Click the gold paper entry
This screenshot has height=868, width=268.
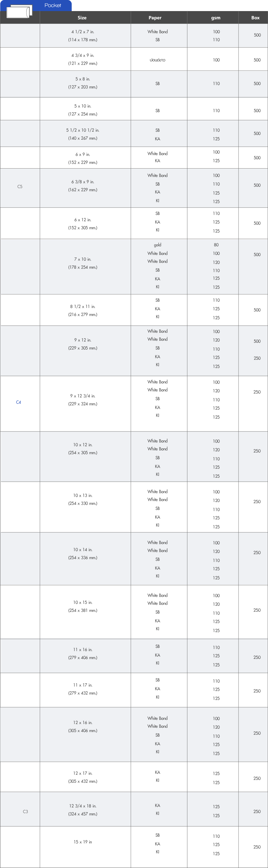[x=158, y=245]
